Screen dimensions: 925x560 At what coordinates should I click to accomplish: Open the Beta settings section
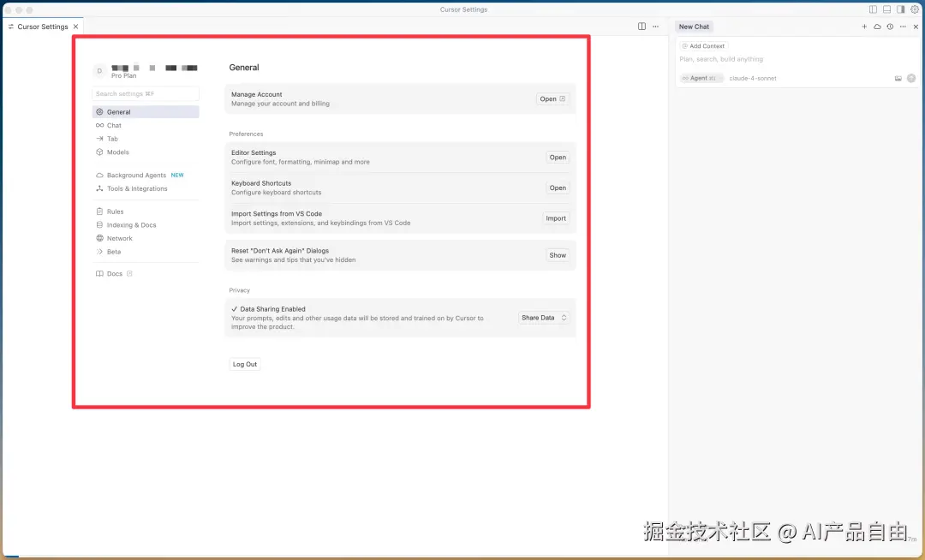click(146, 252)
